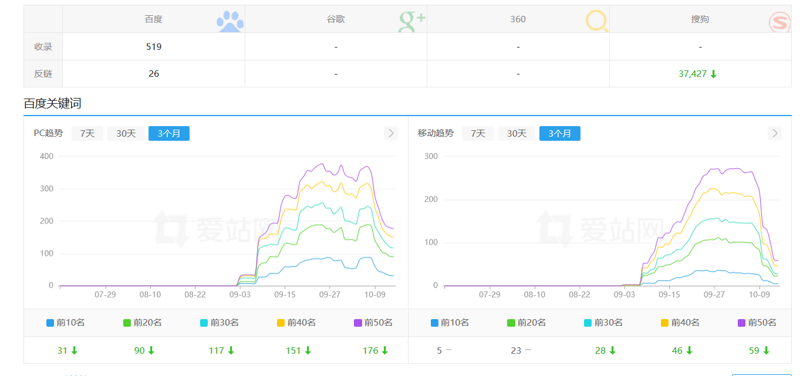Image resolution: width=800 pixels, height=376 pixels.
Task: Click the 360 search magnifier icon
Action: 596,22
